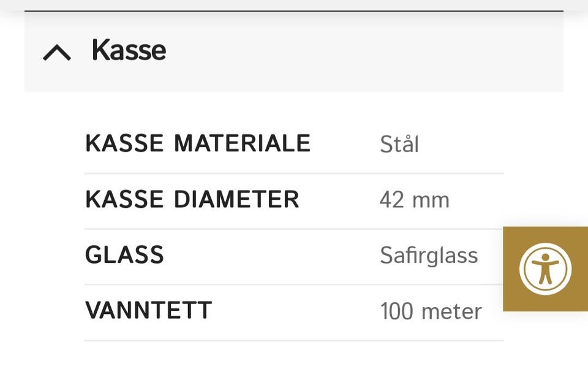Click the Kasse diameter row
This screenshot has height=380, width=588.
[294, 201]
